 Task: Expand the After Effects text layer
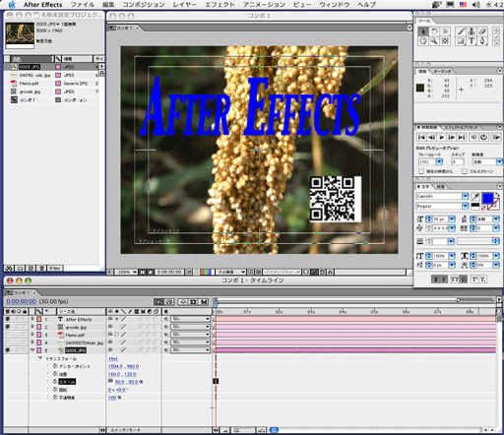pyautogui.click(x=32, y=319)
